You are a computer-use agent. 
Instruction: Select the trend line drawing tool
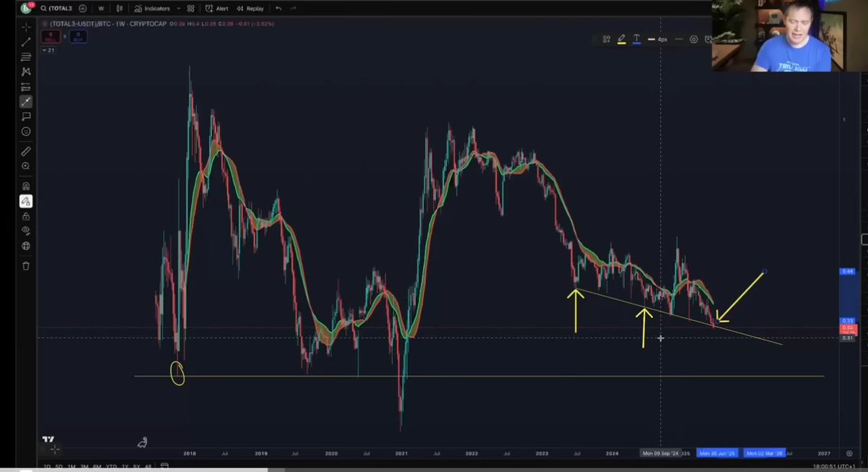click(26, 42)
